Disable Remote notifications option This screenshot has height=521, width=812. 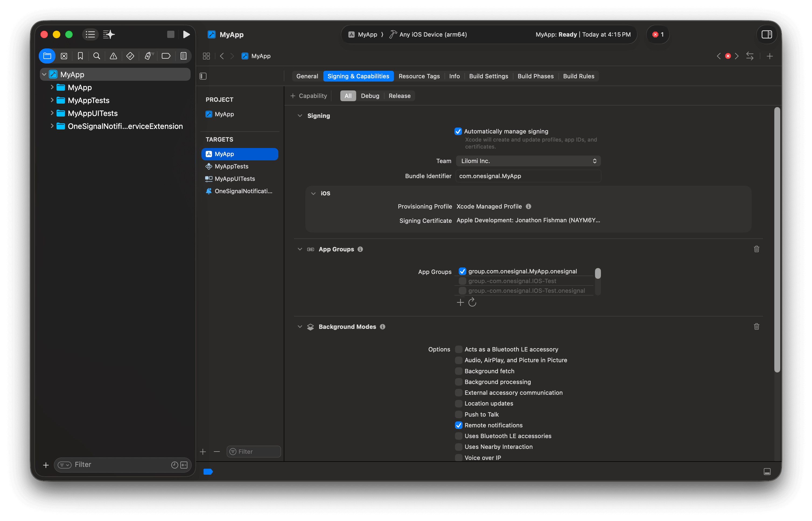458,425
